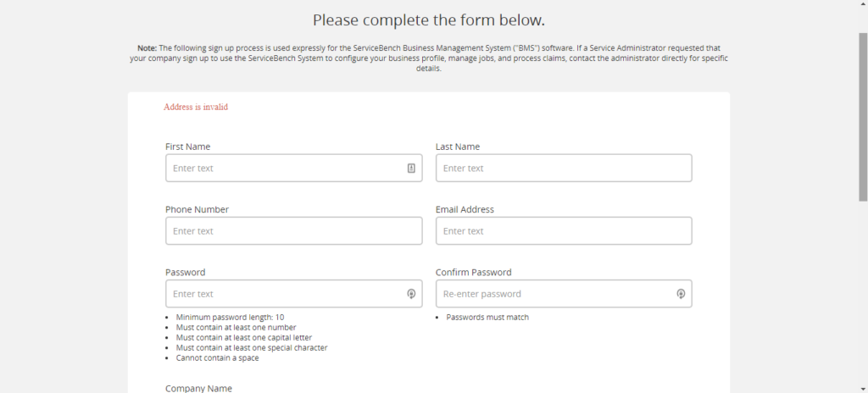Focus the First Name text box
Screen dimensions: 868x393
(x=293, y=168)
